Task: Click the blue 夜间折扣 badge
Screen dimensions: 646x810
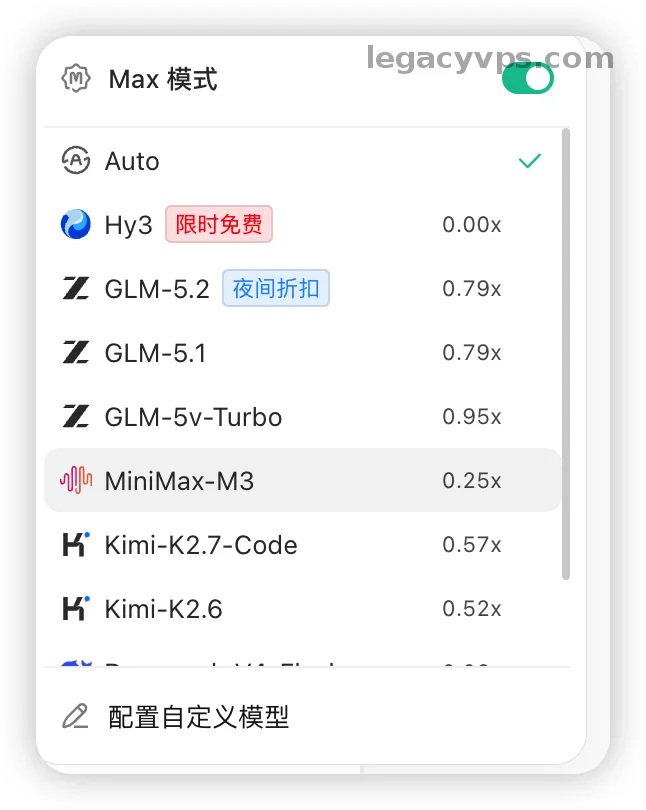Action: click(x=276, y=288)
